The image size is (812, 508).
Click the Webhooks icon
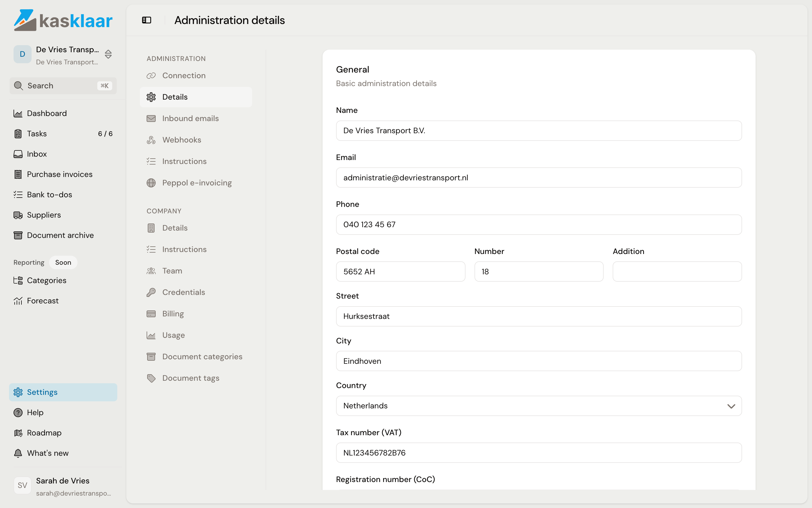151,140
